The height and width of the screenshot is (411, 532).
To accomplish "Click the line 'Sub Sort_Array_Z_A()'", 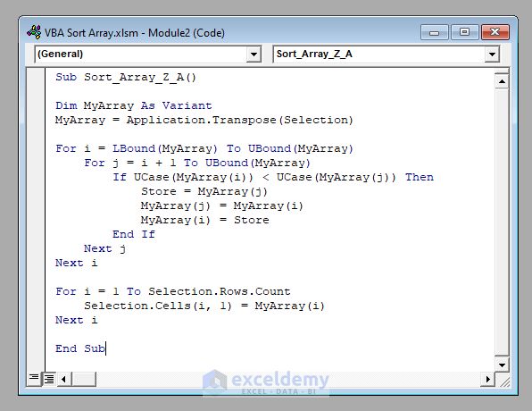I will pyautogui.click(x=126, y=78).
